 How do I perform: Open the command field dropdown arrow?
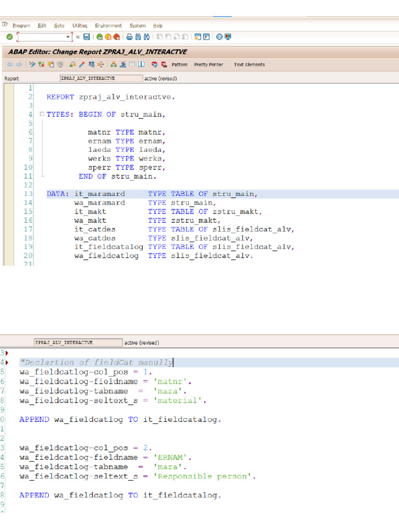point(68,37)
